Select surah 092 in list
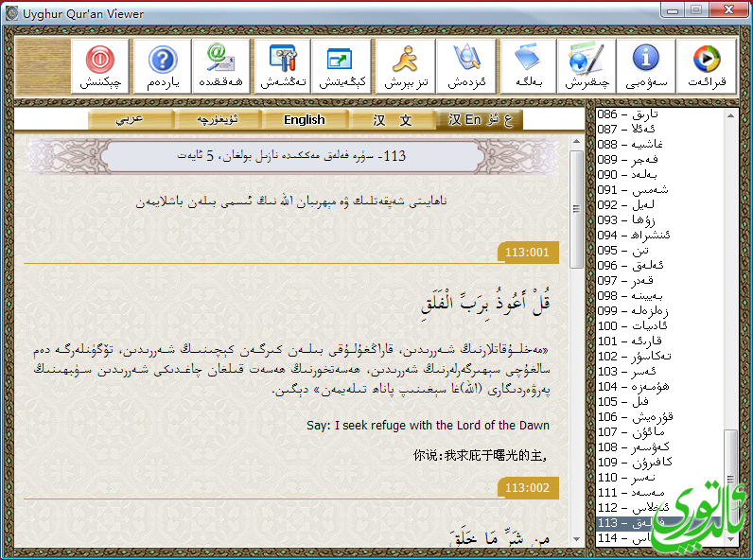 click(659, 204)
